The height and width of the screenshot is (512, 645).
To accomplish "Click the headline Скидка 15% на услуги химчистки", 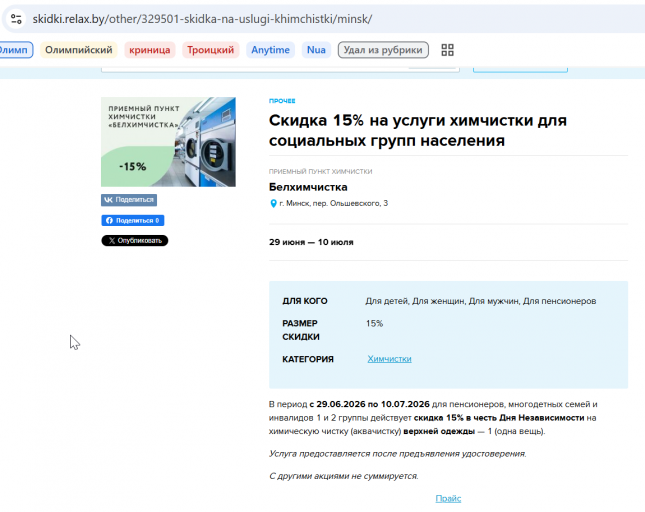I will click(418, 130).
